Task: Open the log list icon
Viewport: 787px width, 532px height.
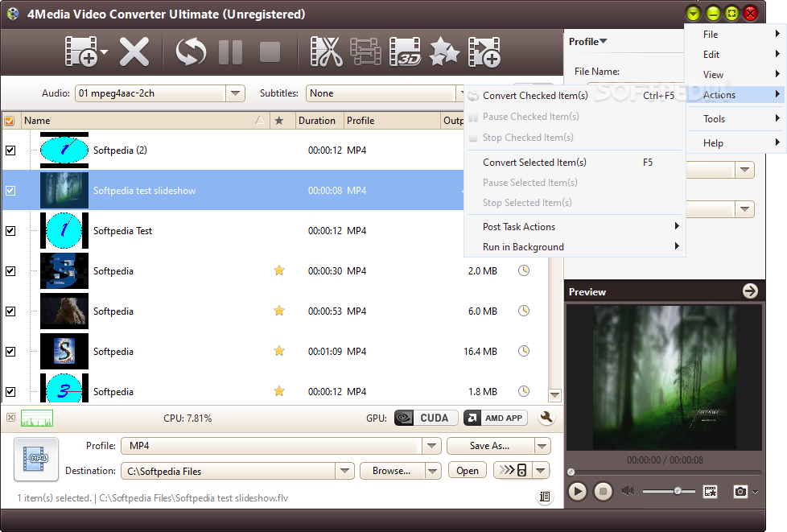Action: click(545, 497)
